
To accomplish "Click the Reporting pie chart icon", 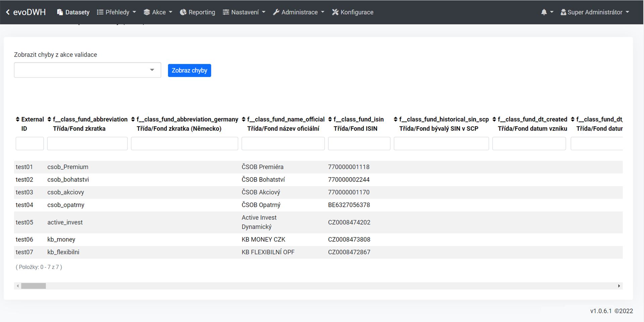I will pyautogui.click(x=183, y=12).
